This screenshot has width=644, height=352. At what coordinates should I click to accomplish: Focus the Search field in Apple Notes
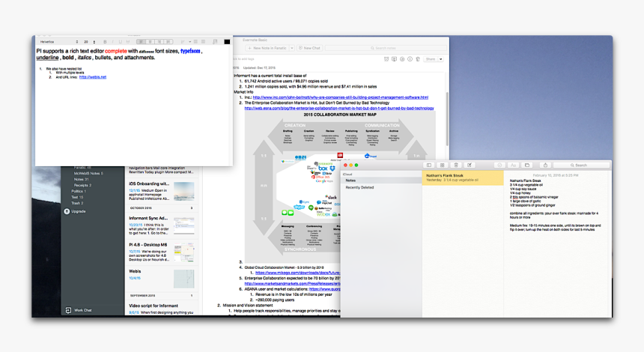[581, 165]
